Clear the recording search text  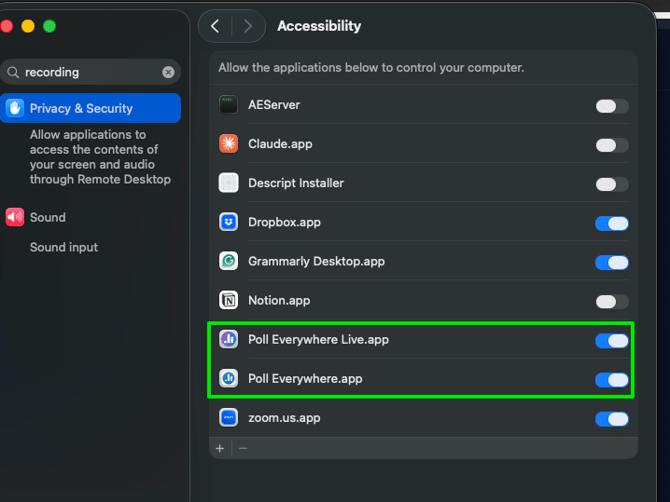pos(168,72)
